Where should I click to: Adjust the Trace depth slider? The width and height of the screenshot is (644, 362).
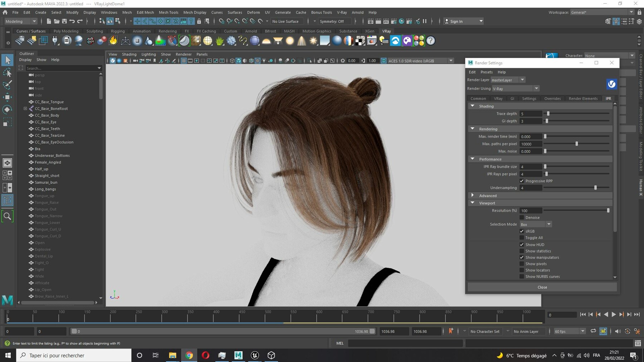click(548, 114)
